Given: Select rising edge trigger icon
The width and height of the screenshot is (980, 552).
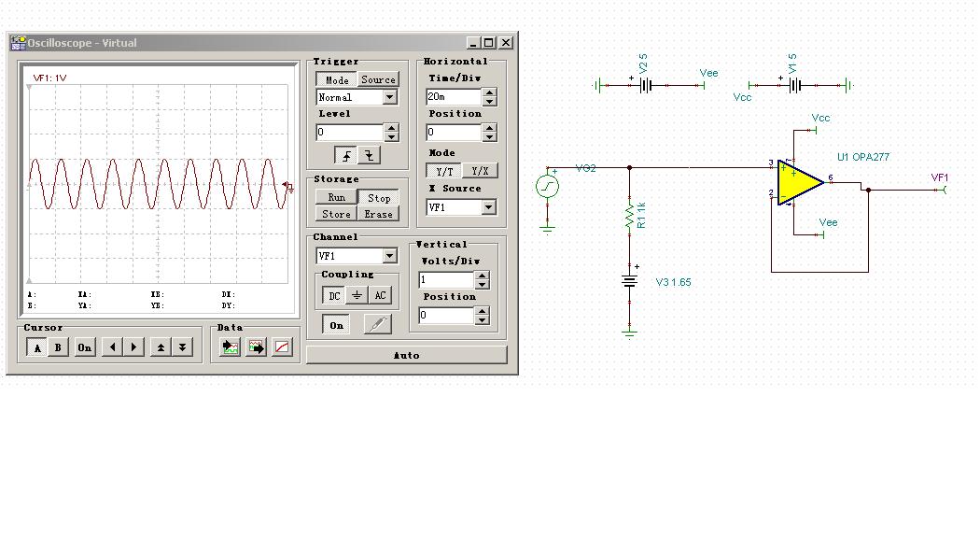Looking at the screenshot, I should click(x=345, y=156).
